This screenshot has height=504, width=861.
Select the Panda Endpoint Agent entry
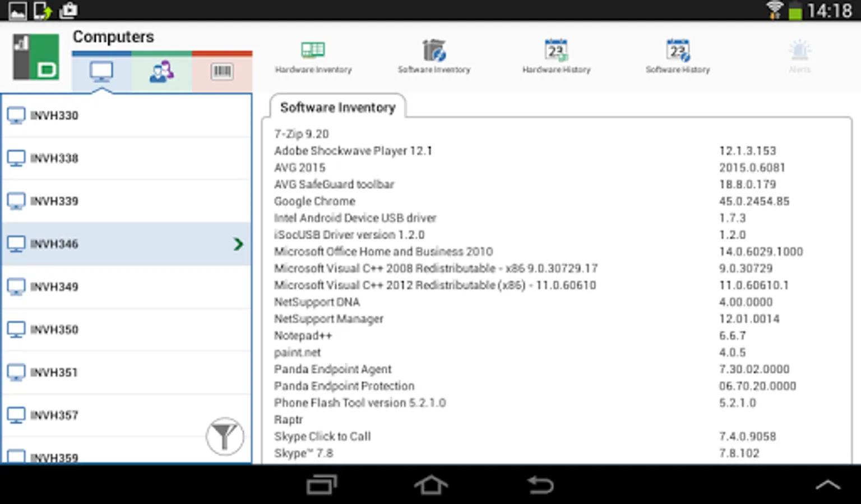click(x=333, y=369)
